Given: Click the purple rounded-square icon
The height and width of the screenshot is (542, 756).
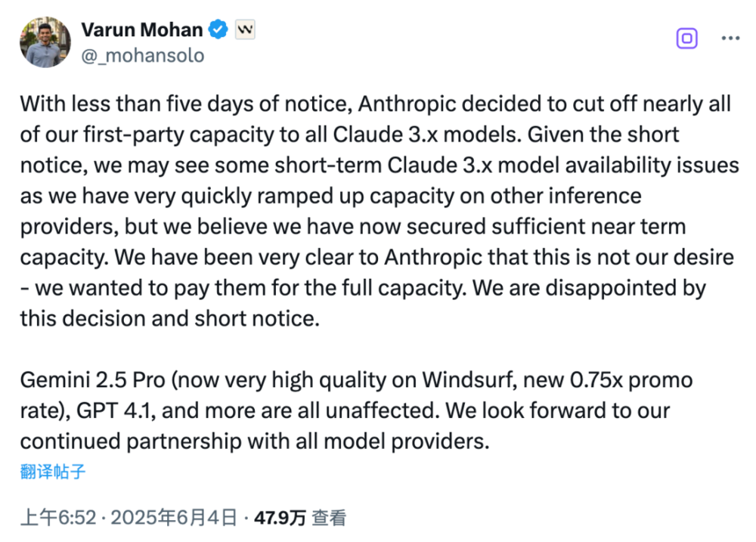Looking at the screenshot, I should click(x=687, y=39).
